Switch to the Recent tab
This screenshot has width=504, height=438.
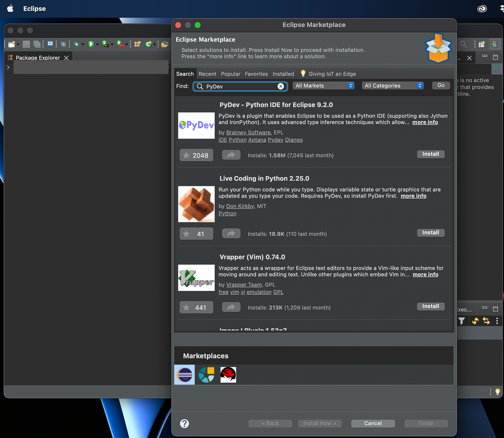(207, 74)
